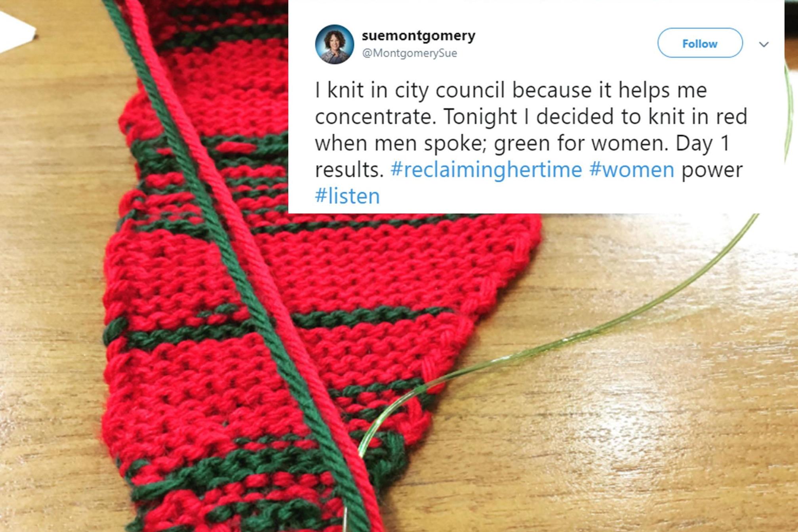The image size is (798, 532).
Task: Click the @MontgomerySue handle
Action: (409, 53)
